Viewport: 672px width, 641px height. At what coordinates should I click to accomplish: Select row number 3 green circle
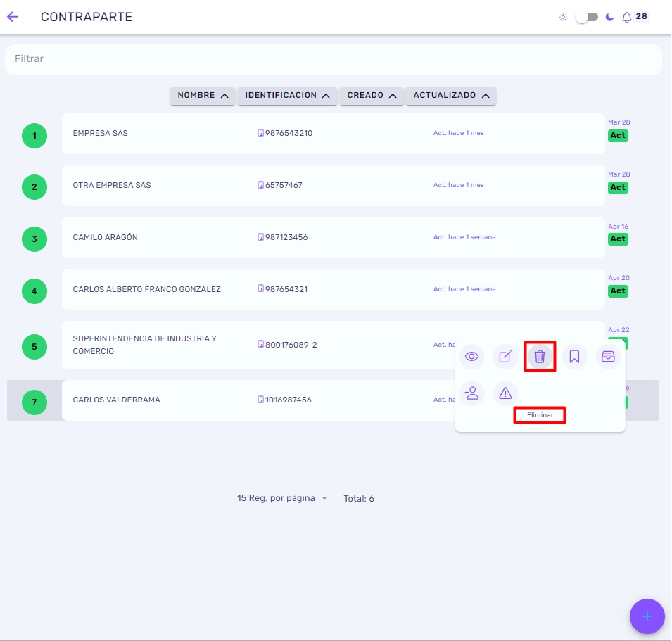[x=34, y=239]
